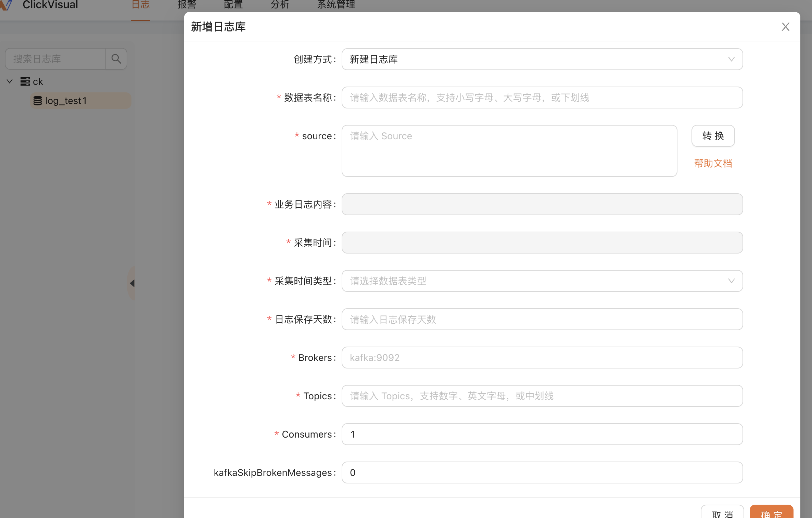Click the 取消 cancel button
812x518 pixels.
click(722, 514)
